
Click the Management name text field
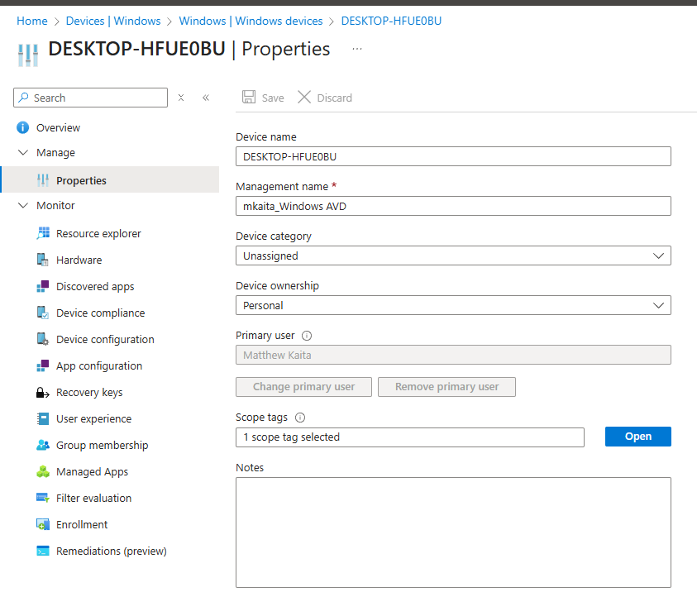[452, 207]
